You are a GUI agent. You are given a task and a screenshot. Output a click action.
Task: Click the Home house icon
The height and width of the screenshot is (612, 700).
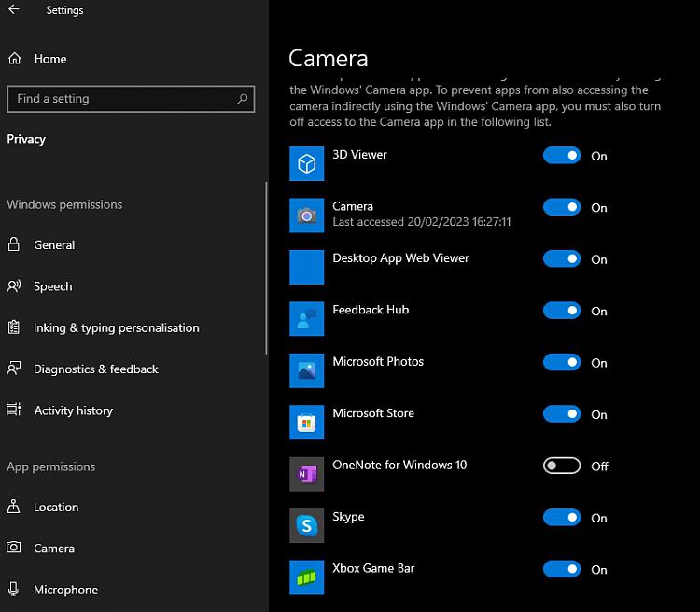tap(14, 59)
